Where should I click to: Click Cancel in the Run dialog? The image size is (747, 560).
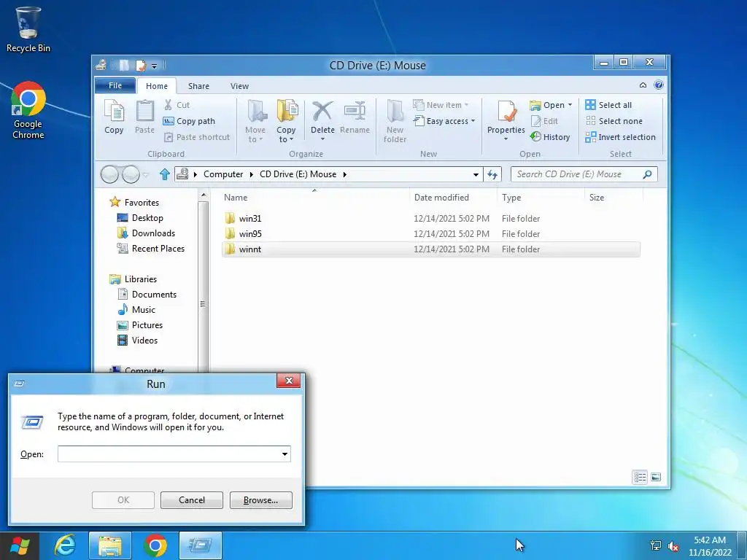coord(192,500)
